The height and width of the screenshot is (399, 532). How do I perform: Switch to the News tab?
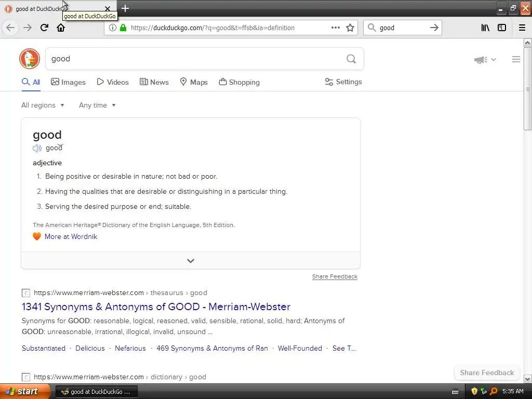[x=154, y=82]
